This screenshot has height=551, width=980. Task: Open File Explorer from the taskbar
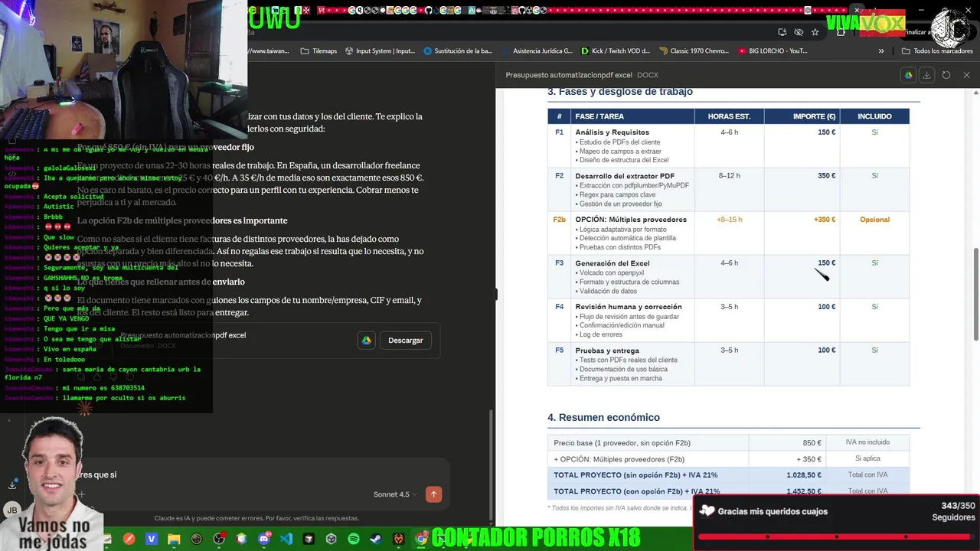(174, 540)
